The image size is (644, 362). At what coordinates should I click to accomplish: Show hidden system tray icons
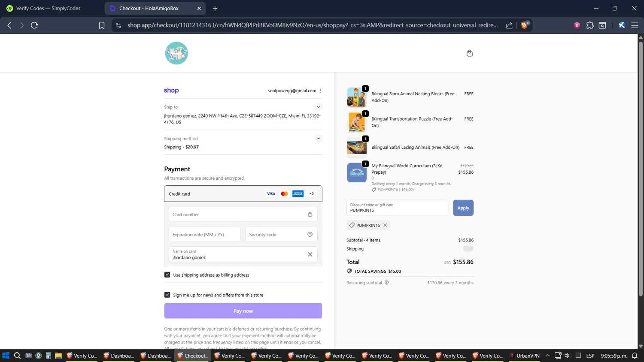(x=548, y=356)
